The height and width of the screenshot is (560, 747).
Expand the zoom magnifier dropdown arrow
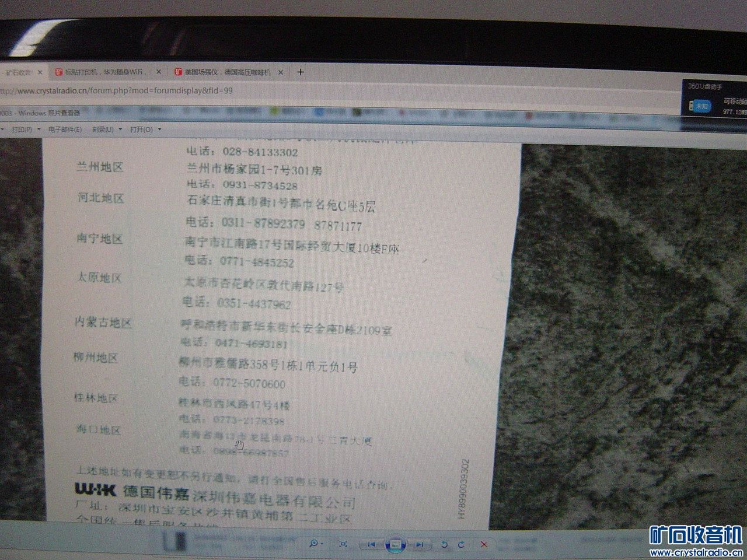click(322, 545)
